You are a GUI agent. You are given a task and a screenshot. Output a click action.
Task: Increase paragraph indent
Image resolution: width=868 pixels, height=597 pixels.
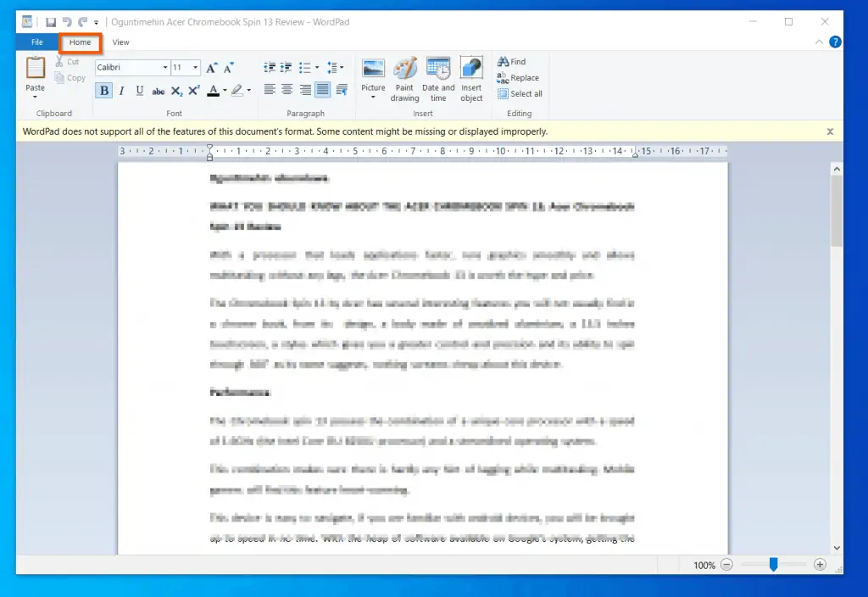click(x=287, y=68)
